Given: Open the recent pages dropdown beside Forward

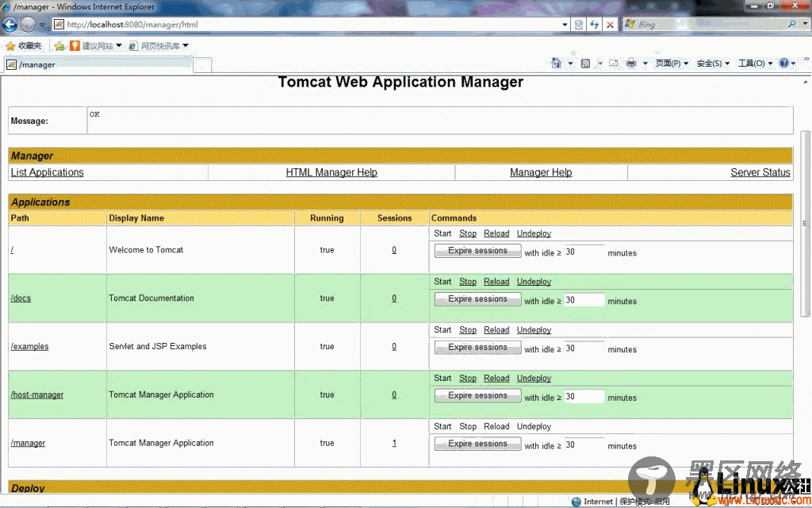Looking at the screenshot, I should pos(42,25).
